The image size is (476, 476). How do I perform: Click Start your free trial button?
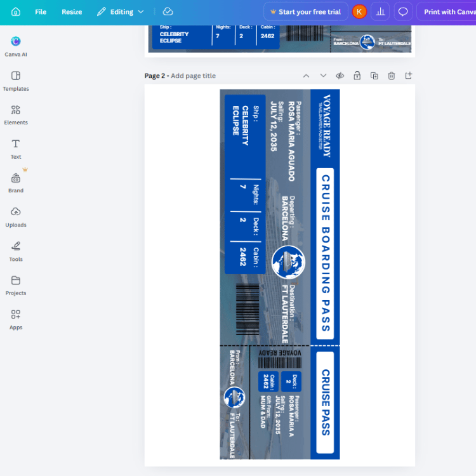pos(306,12)
